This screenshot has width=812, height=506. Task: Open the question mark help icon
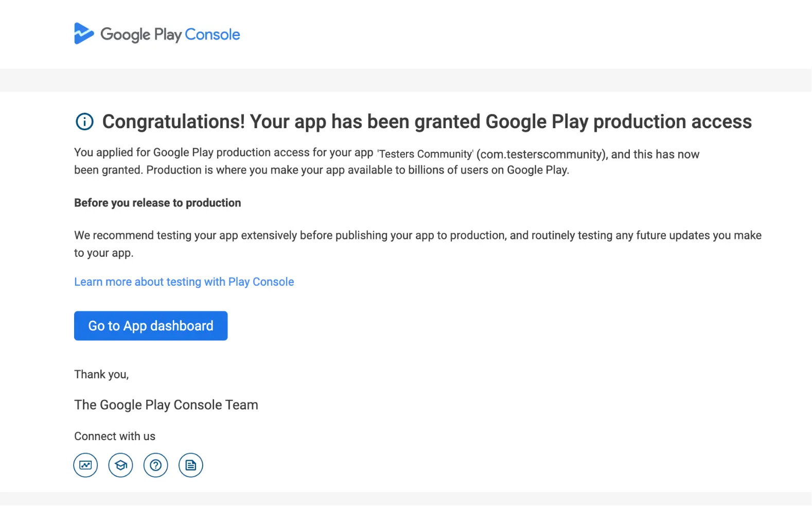point(155,465)
